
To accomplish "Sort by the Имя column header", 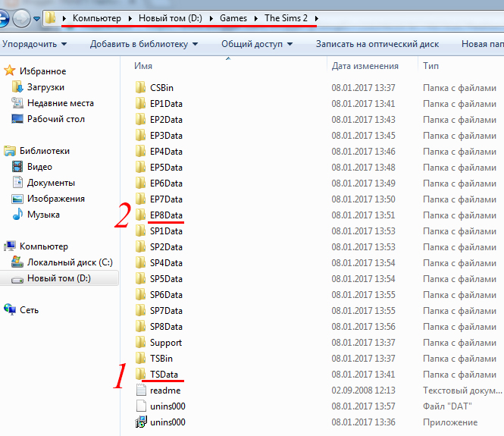I will tap(143, 66).
